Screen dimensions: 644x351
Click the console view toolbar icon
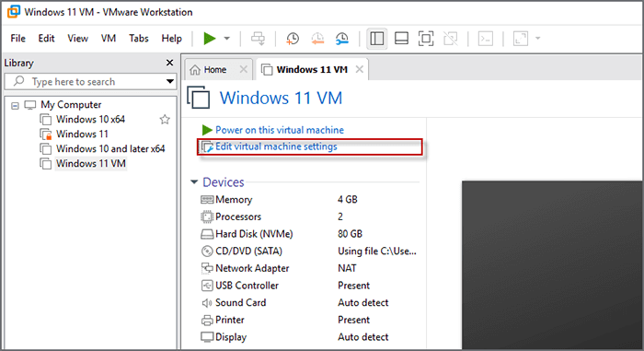[486, 39]
